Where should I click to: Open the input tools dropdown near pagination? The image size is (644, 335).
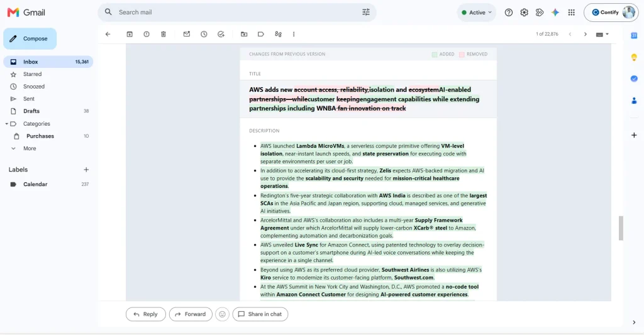pyautogui.click(x=602, y=35)
